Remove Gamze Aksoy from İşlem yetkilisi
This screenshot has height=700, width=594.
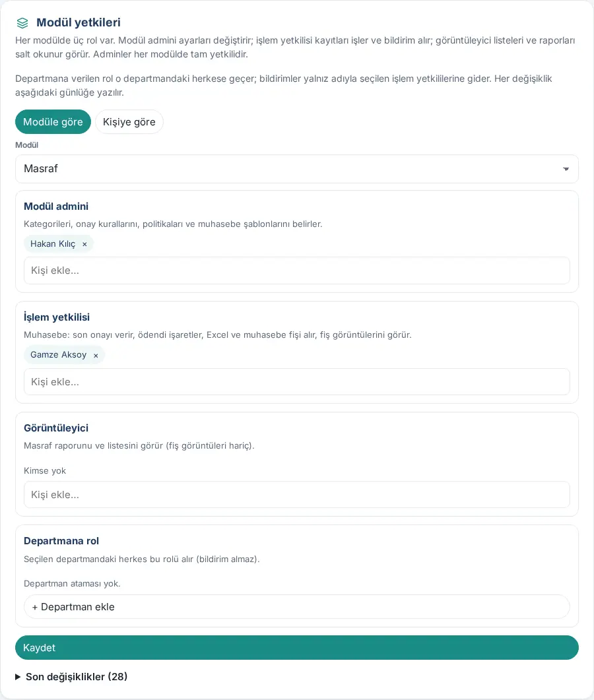point(96,356)
